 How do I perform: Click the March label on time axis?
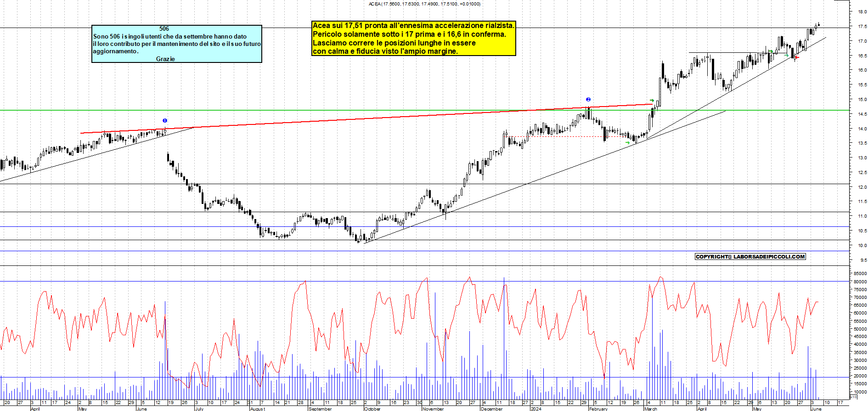(x=650, y=409)
